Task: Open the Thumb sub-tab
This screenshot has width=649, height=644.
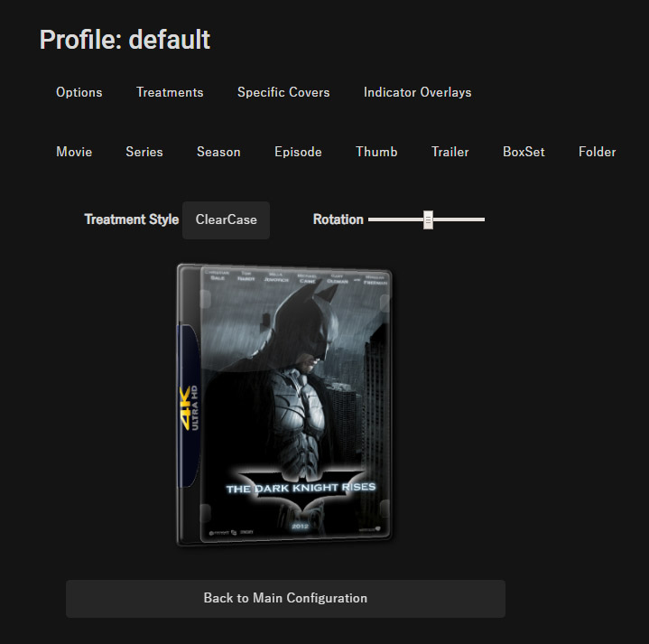Action: click(376, 152)
